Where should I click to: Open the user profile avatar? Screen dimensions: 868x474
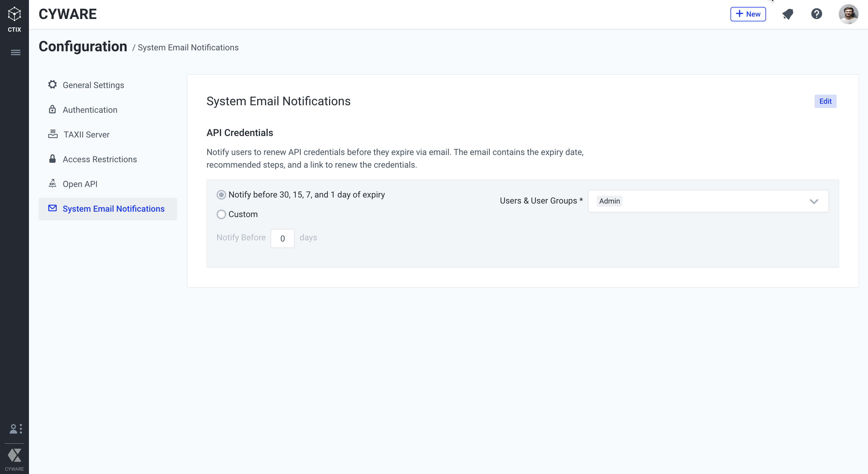(x=848, y=14)
